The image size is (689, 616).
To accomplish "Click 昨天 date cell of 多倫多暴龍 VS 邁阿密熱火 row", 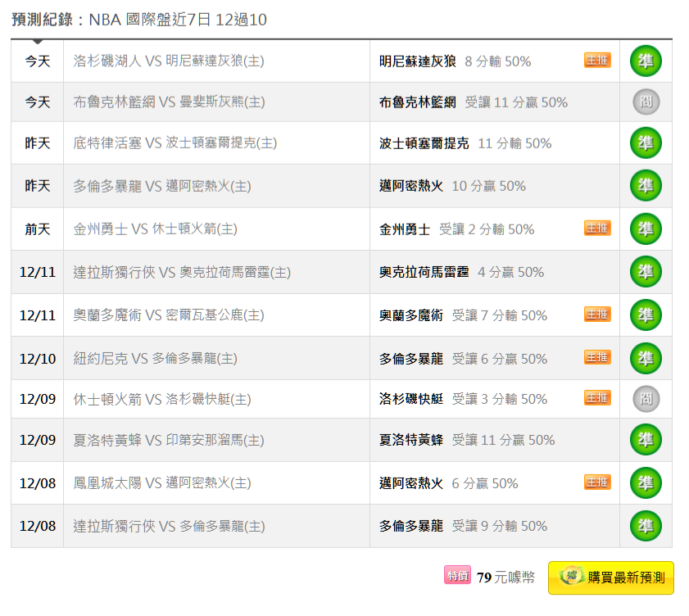I will pos(38,186).
